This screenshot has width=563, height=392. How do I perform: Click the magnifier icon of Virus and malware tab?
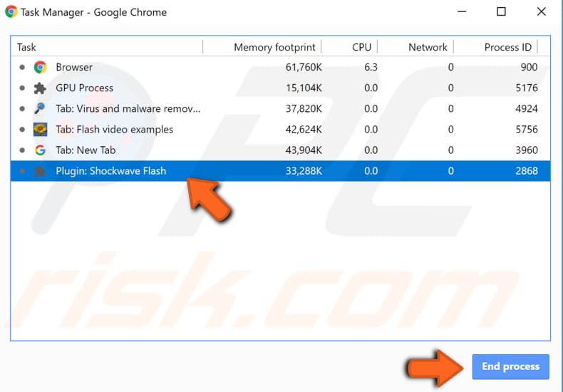(x=40, y=108)
